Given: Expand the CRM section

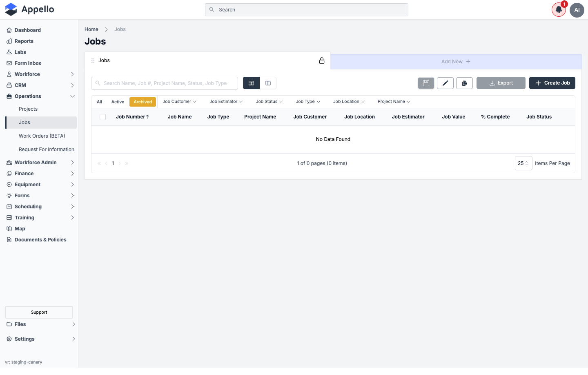Looking at the screenshot, I should (41, 85).
